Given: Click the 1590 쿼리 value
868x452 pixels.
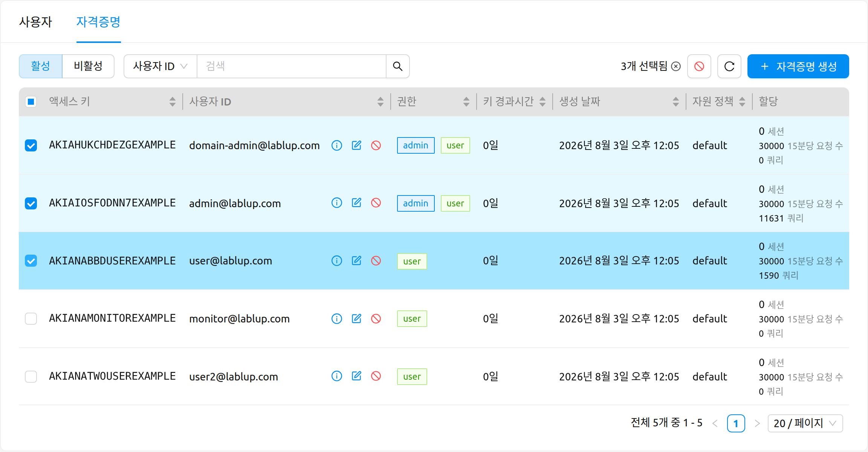Looking at the screenshot, I should pyautogui.click(x=779, y=275).
